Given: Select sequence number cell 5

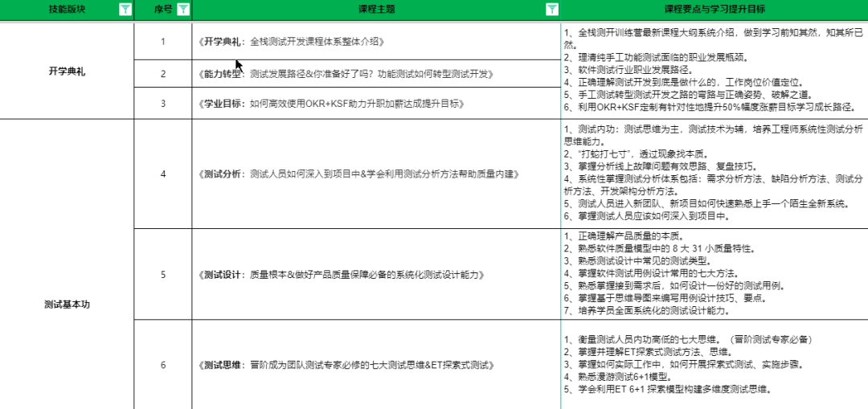Looking at the screenshot, I should tap(163, 274).
